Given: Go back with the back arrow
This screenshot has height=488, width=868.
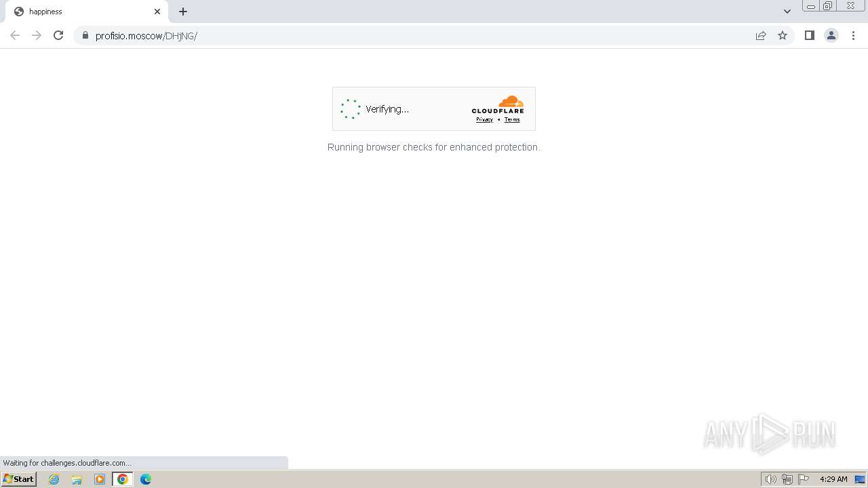Looking at the screenshot, I should click(x=15, y=35).
